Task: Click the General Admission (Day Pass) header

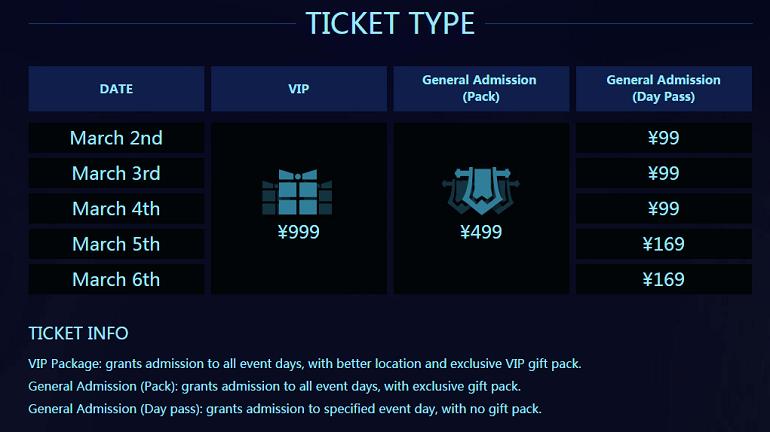Action: [x=663, y=89]
